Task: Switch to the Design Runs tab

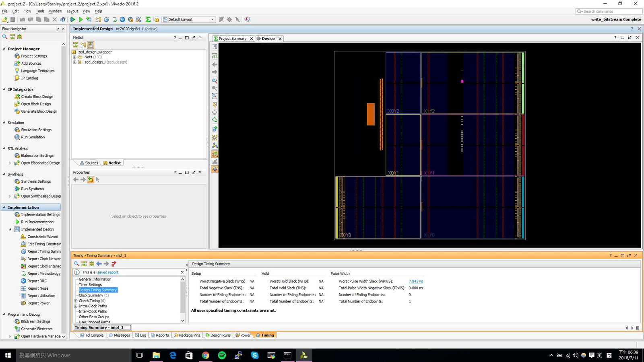Action: [x=218, y=335]
